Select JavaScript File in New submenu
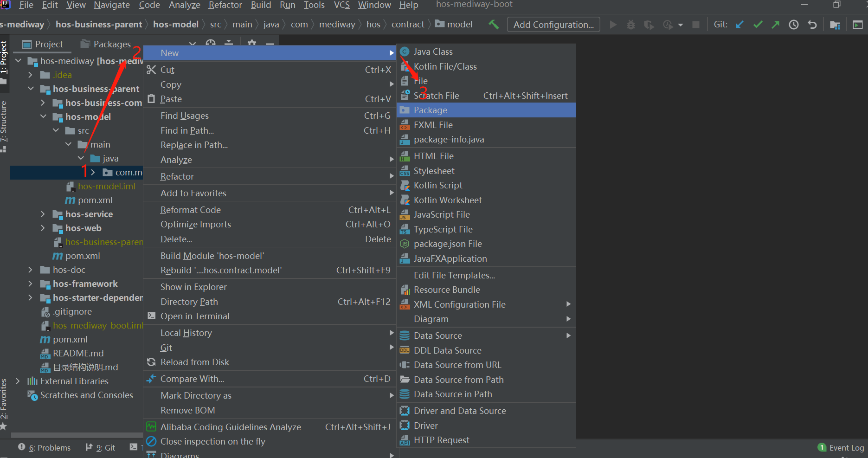The width and height of the screenshot is (868, 458). click(486, 214)
